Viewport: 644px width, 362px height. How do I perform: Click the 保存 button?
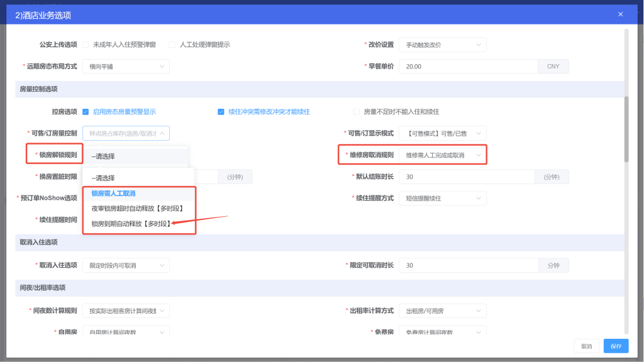click(614, 346)
